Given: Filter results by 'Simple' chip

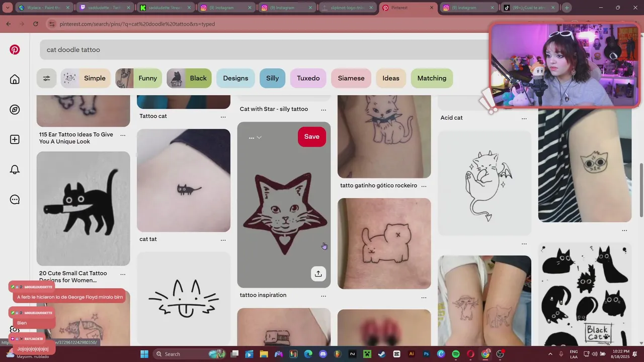Looking at the screenshot, I should 86,78.
